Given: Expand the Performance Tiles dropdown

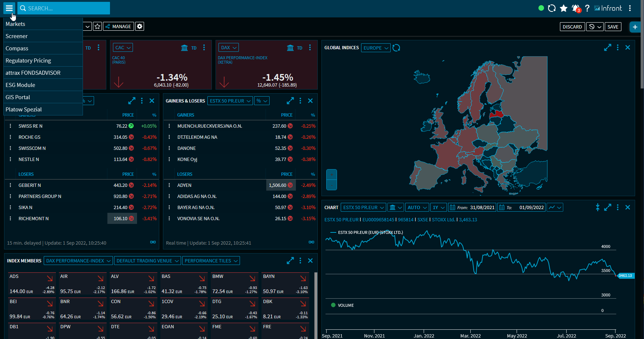Looking at the screenshot, I should pos(211,261).
